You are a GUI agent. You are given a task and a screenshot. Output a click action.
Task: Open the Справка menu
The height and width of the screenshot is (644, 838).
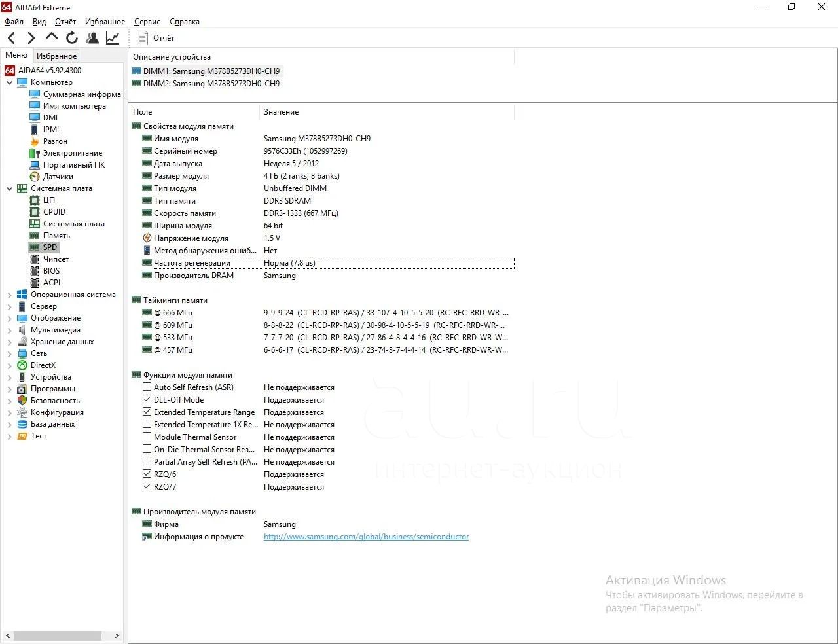click(x=185, y=22)
